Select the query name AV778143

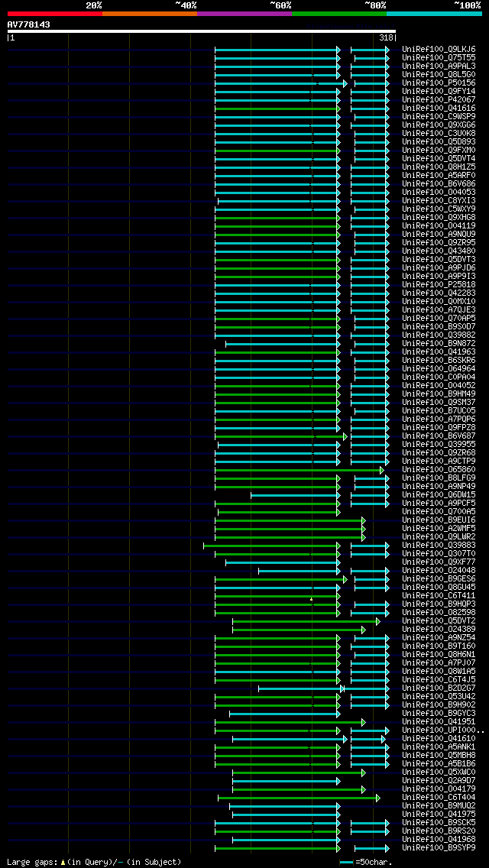coord(29,24)
